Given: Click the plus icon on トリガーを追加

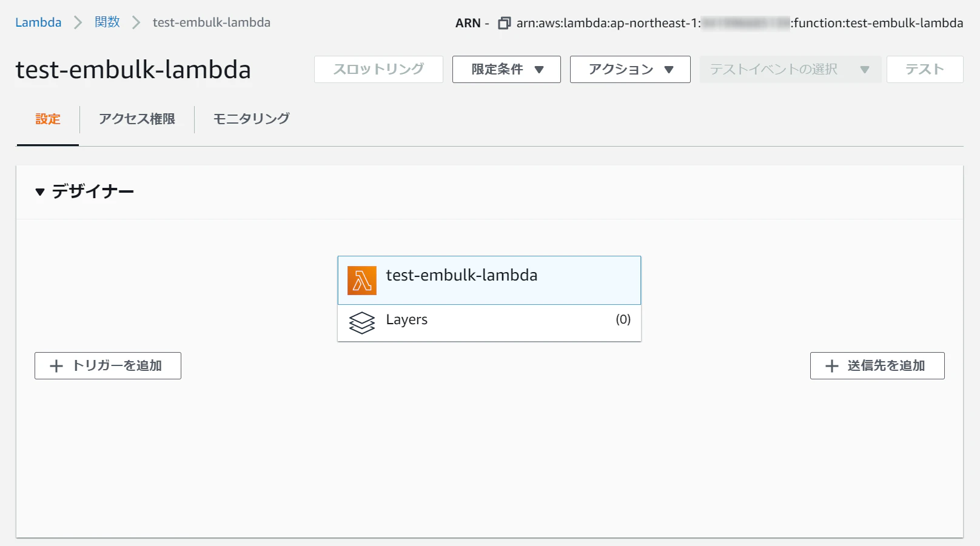Looking at the screenshot, I should (56, 366).
